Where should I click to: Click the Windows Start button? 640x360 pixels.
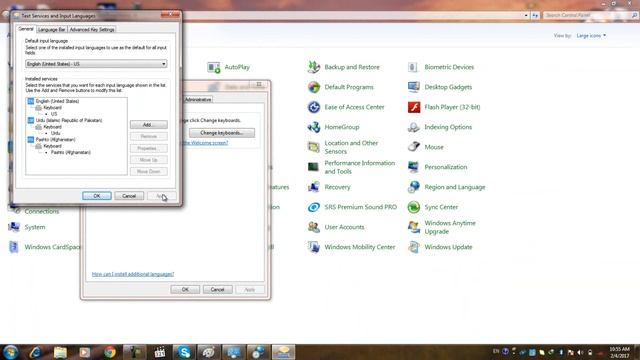coord(11,352)
